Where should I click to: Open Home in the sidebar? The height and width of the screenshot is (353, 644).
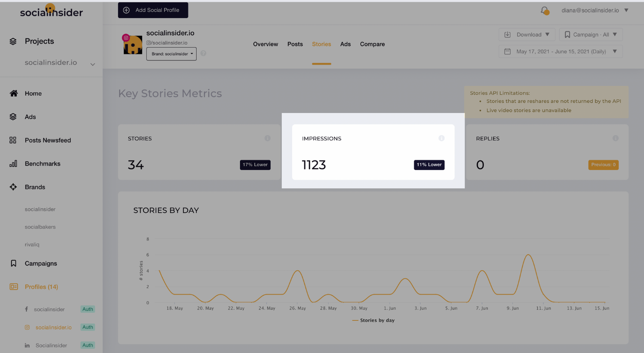[33, 94]
